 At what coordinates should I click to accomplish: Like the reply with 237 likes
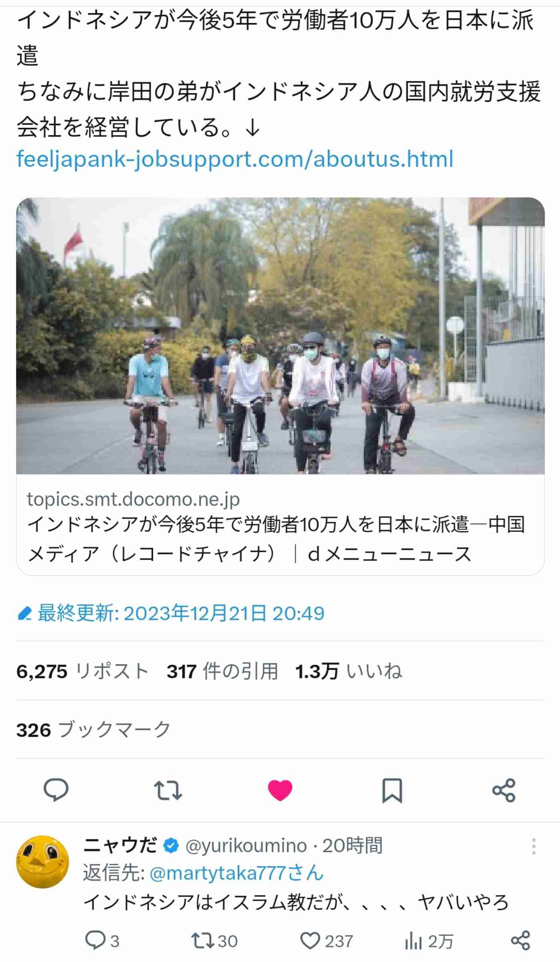point(326,941)
